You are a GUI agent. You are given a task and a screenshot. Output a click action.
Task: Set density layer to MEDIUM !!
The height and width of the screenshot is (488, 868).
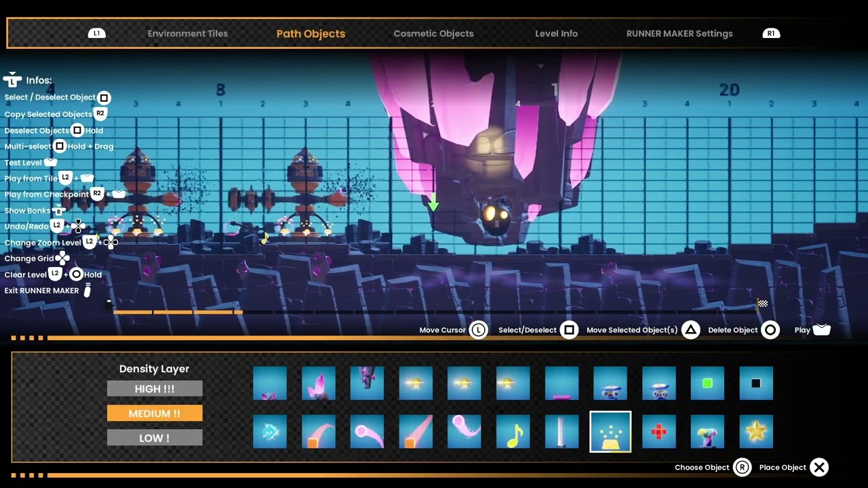155,413
